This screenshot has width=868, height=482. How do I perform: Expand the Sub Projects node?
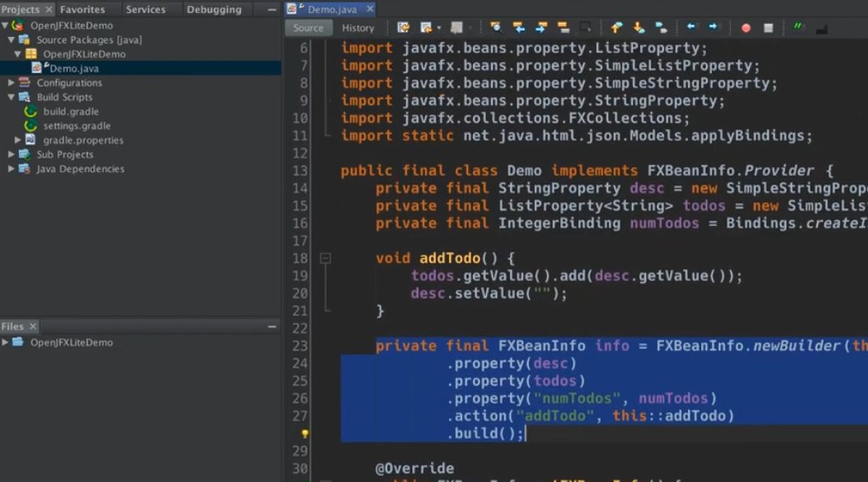(11, 154)
